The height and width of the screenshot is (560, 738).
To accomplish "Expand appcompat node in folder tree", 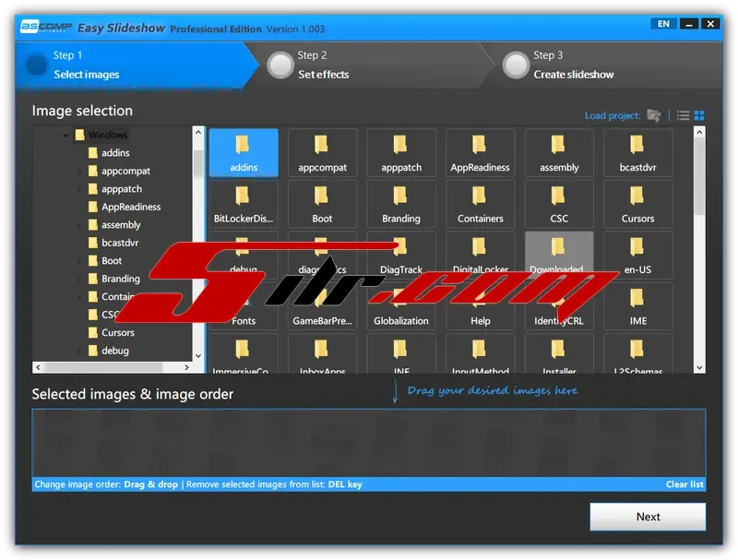I will [x=79, y=172].
